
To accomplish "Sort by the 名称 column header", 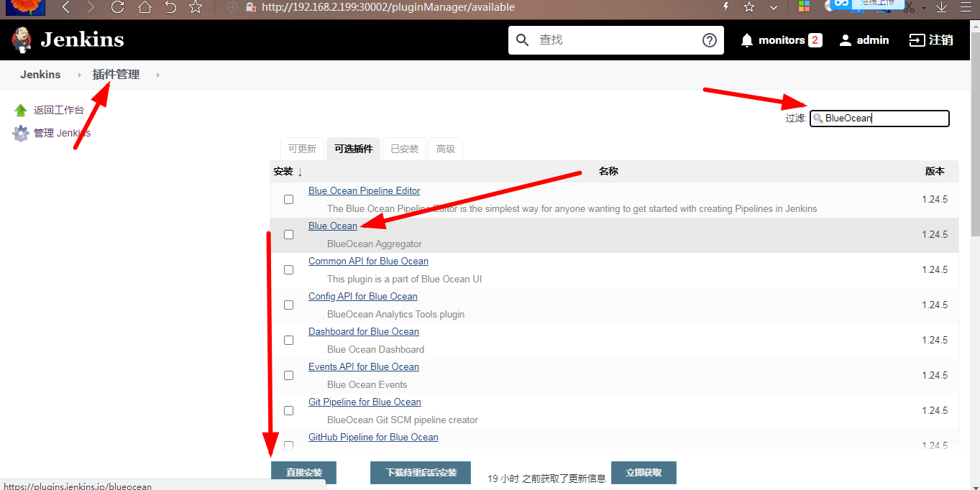I will click(608, 171).
